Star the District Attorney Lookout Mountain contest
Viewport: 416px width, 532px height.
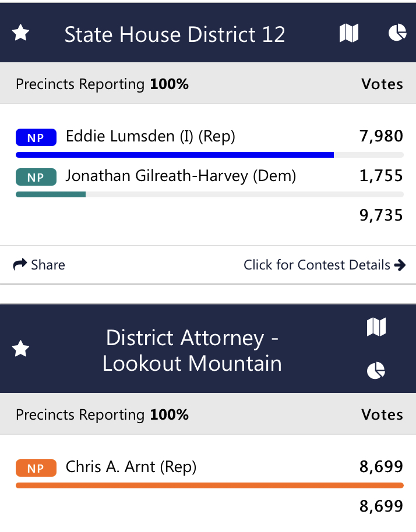21,349
